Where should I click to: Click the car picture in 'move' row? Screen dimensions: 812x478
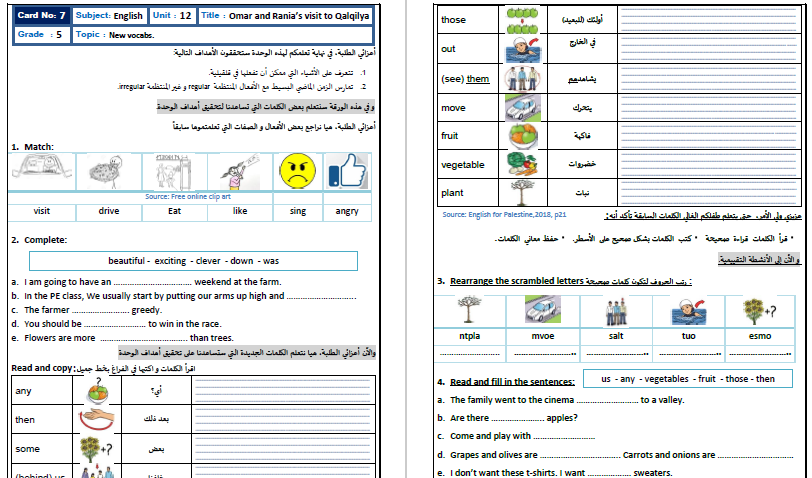(522, 108)
